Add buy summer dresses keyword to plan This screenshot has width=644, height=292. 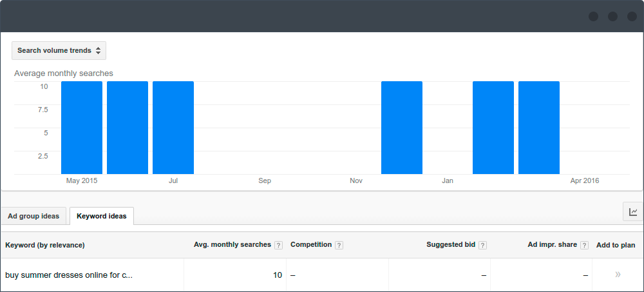click(x=618, y=275)
